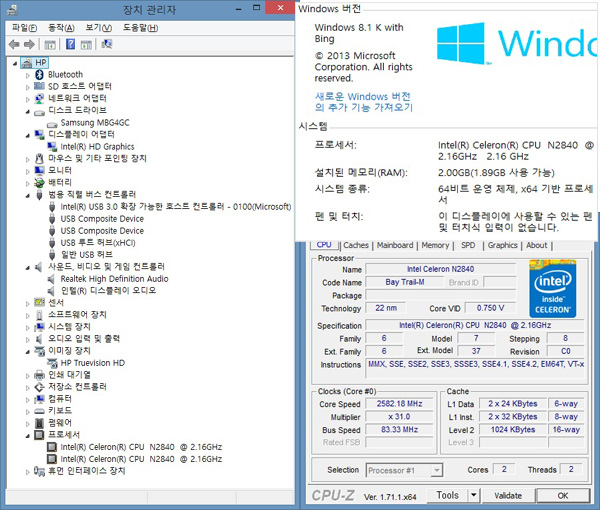Open the 동작(A) menu
This screenshot has height=512, width=600.
(61, 28)
